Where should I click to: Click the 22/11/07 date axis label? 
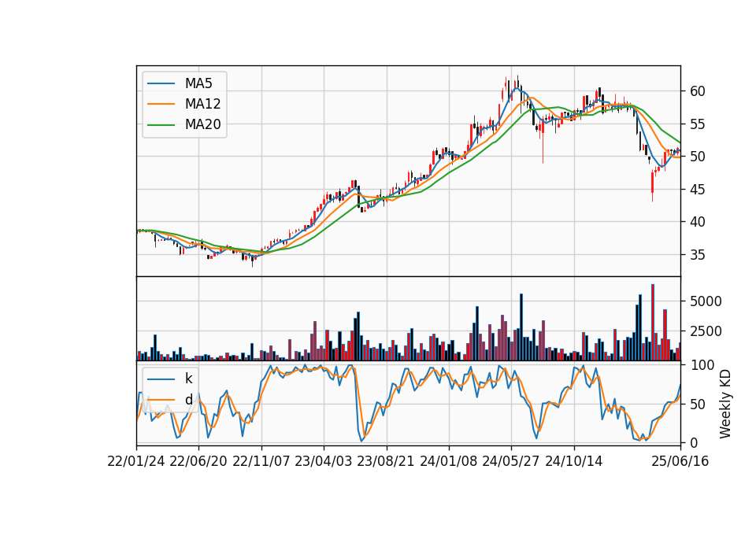coord(261,461)
